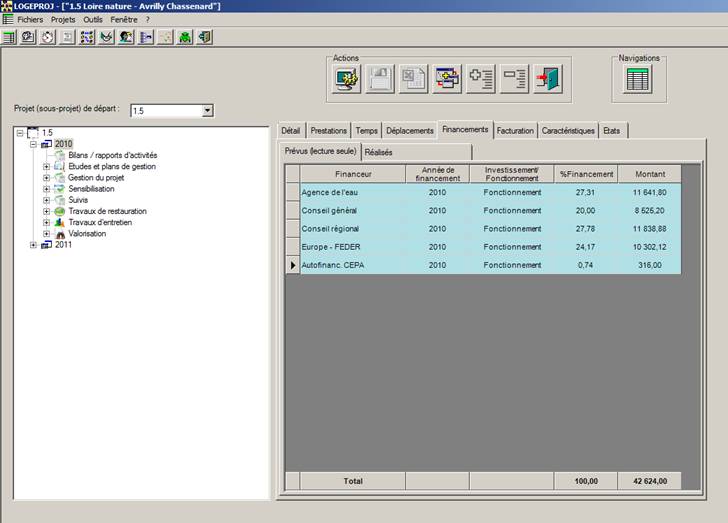
Task: Click the add line (plus) Actions icon
Action: (x=481, y=79)
